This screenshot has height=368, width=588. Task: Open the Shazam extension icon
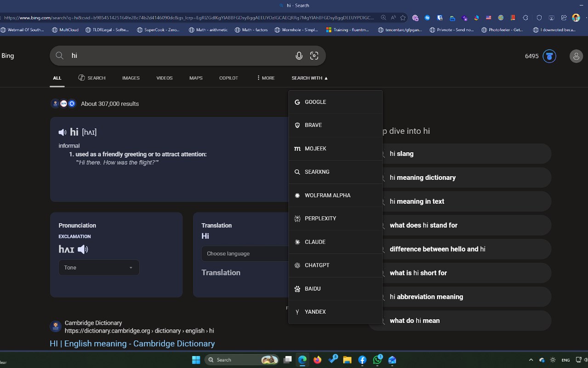(x=427, y=18)
